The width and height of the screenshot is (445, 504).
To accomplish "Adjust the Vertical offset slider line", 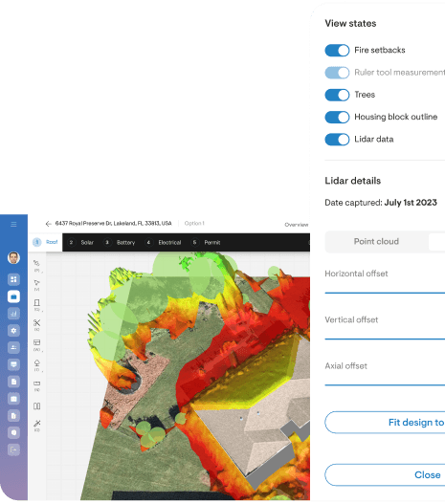I will click(385, 339).
